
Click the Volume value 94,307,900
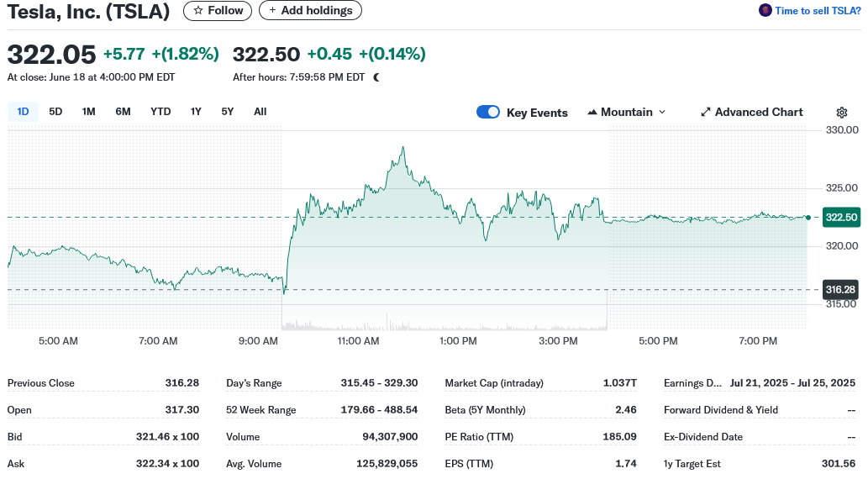(390, 436)
